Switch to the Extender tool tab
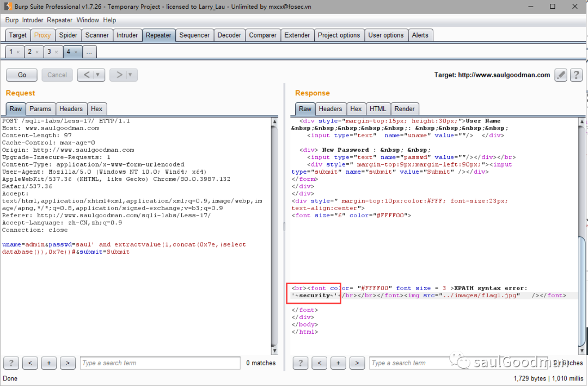Screen dimensions: 588x386 tap(297, 35)
